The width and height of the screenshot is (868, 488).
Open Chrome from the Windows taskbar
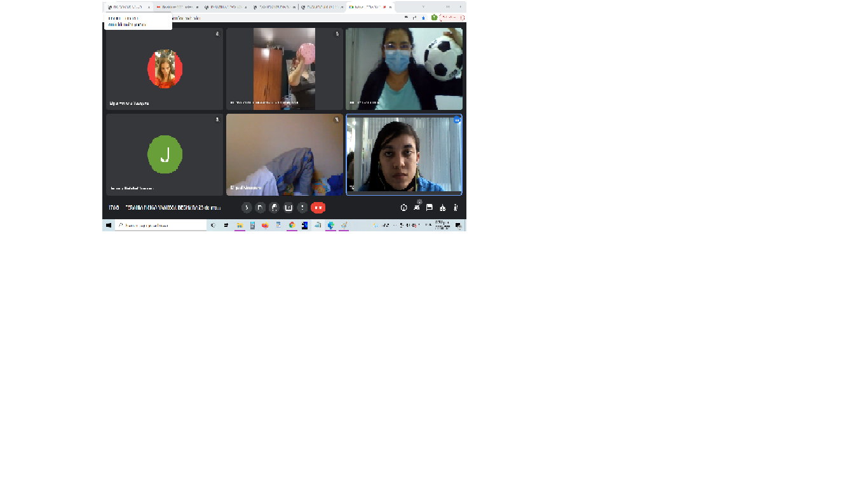(x=292, y=226)
